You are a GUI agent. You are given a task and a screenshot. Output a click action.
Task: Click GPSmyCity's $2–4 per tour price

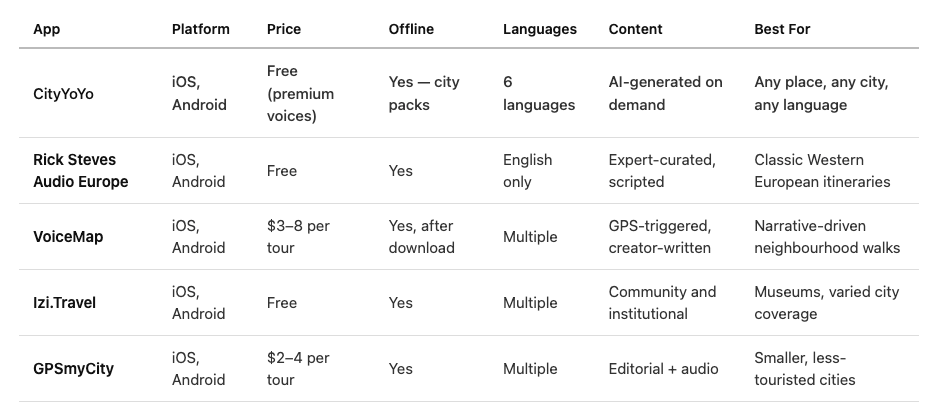pos(298,368)
